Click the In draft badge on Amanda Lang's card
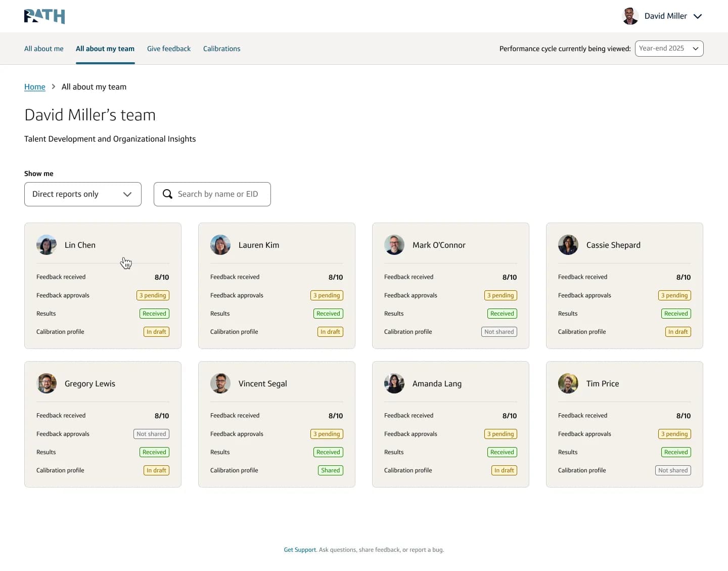Viewport: 728px width, 571px height. point(504,470)
